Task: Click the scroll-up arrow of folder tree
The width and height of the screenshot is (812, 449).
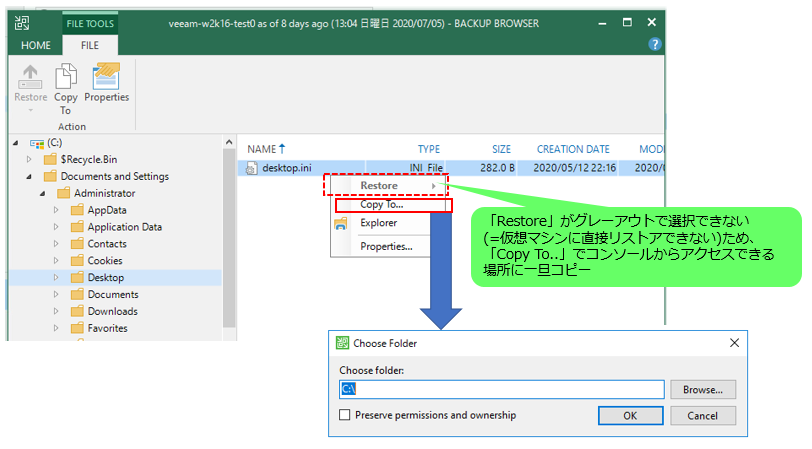Action: (229, 142)
